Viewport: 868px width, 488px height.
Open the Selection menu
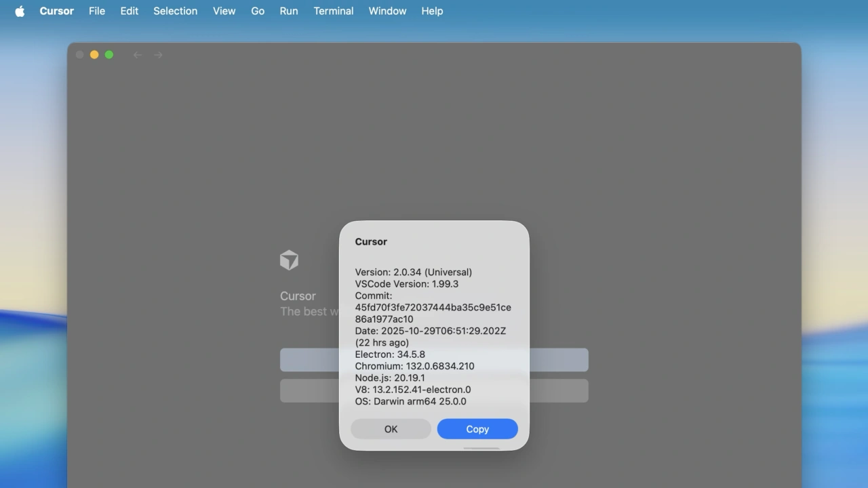pyautogui.click(x=175, y=11)
